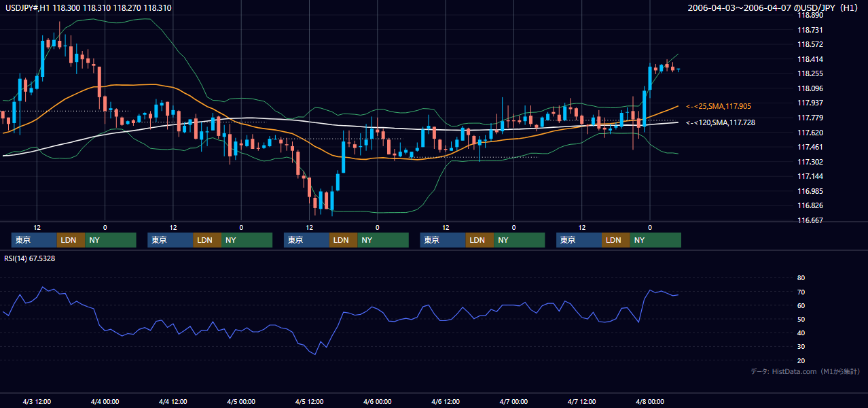Viewport: 868px width, 408px height.
Task: Click the 118.255 price axis label
Action: point(810,73)
